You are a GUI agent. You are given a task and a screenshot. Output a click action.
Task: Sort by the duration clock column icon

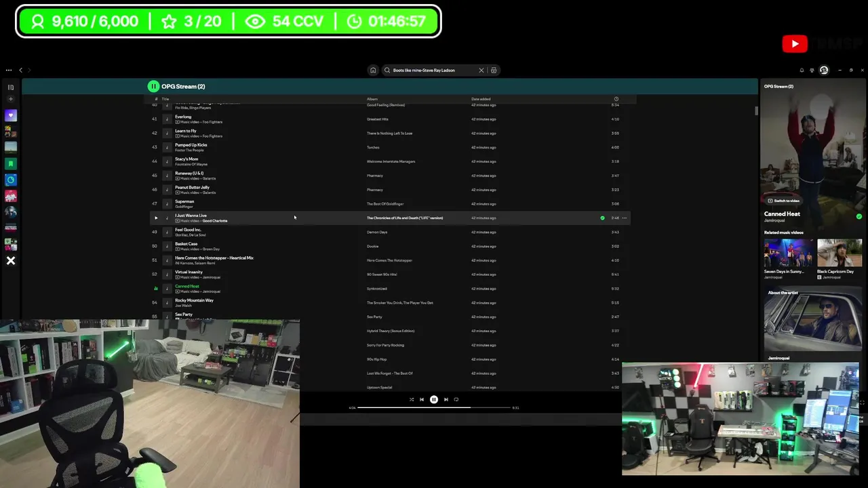(x=616, y=99)
